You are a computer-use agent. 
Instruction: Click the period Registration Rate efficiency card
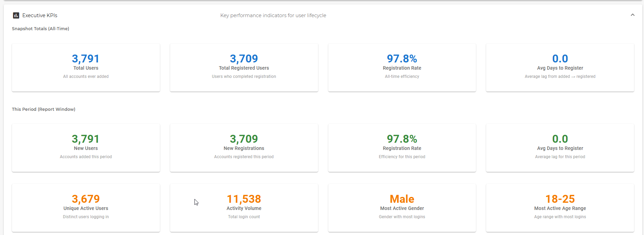(402, 148)
